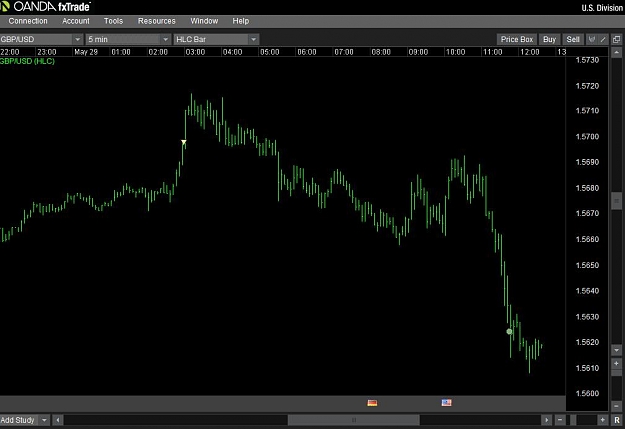
Task: Click the OANDA fxTrade logo
Action: coord(45,6)
